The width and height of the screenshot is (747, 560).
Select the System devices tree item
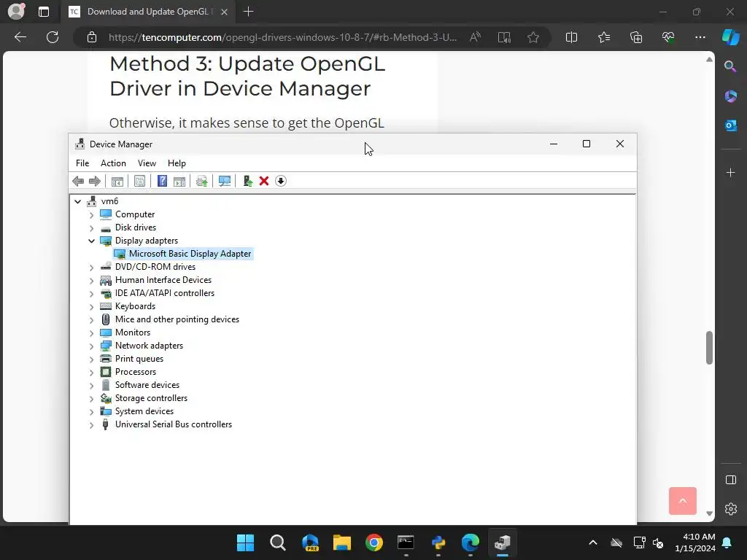(144, 411)
